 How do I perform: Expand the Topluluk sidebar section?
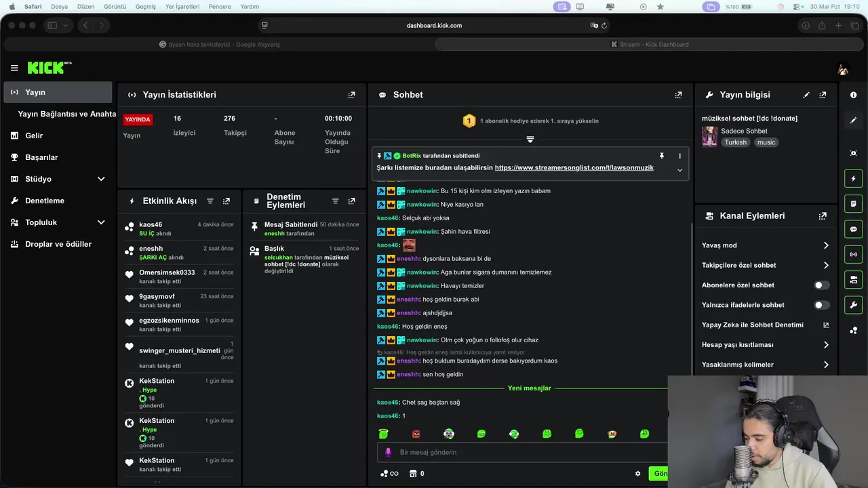(101, 222)
